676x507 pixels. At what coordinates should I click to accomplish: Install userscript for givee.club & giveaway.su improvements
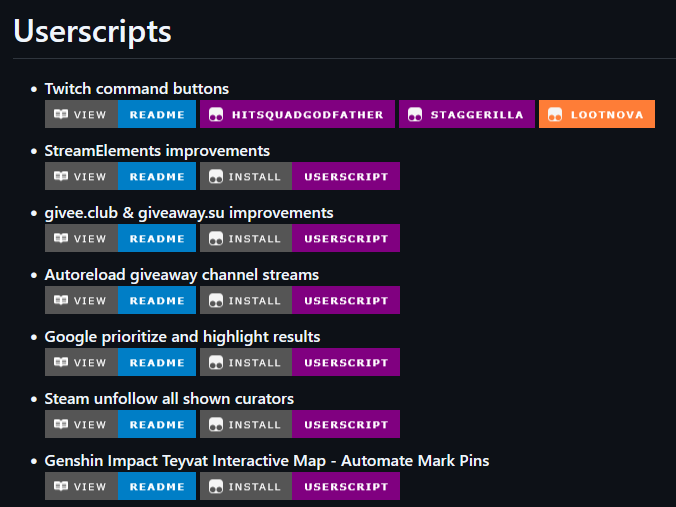tap(300, 238)
